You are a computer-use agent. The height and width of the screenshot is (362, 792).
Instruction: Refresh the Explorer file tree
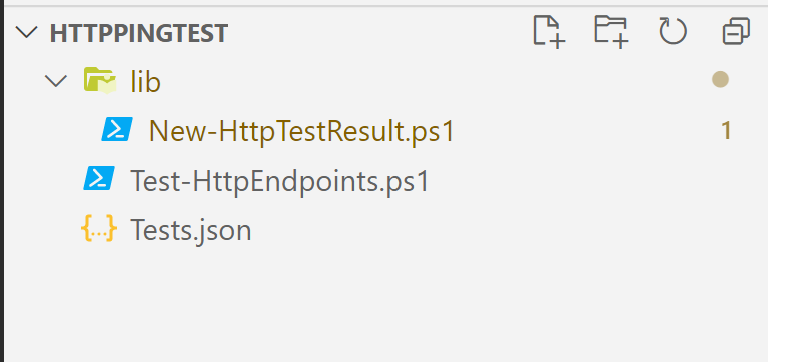point(673,32)
